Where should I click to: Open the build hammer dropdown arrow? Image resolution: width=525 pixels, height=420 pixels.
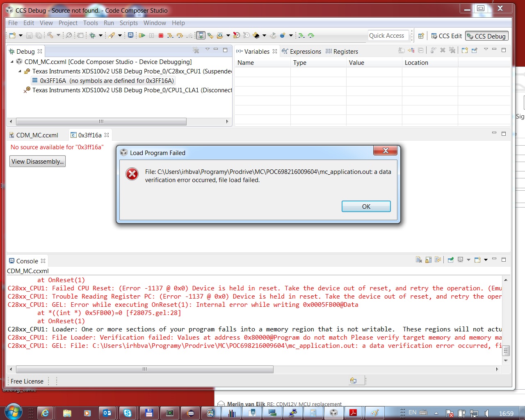point(58,36)
